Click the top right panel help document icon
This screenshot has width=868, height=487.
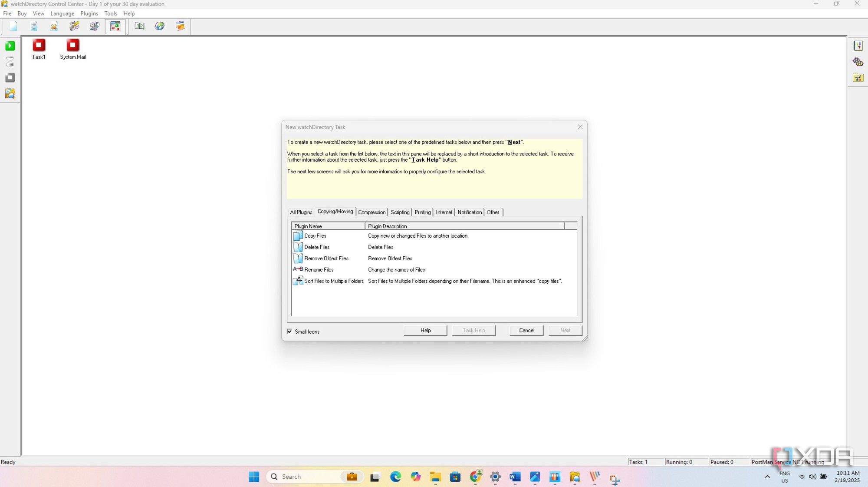(x=858, y=46)
